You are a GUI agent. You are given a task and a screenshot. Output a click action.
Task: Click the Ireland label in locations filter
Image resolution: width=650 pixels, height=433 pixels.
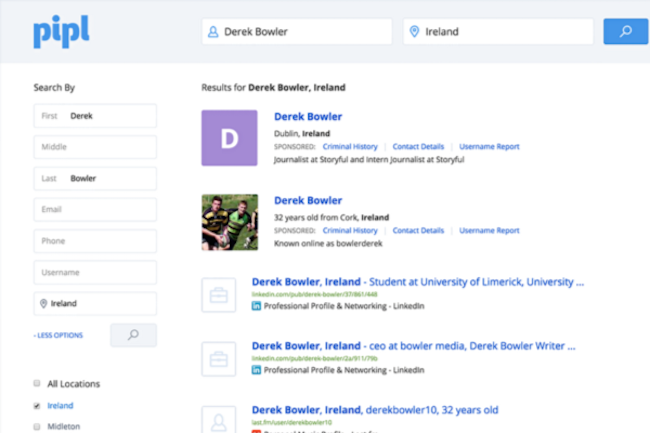tap(60, 406)
